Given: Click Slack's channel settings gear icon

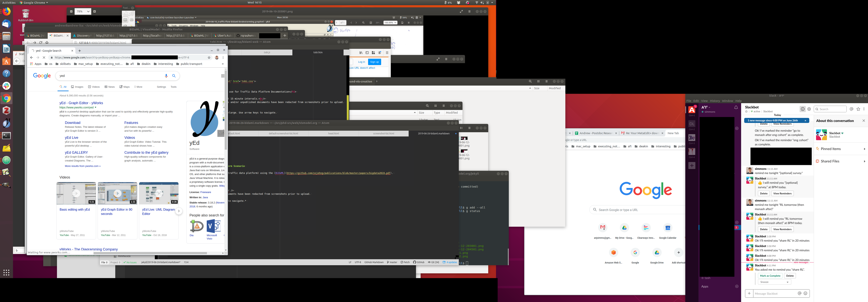Looking at the screenshot, I should 809,109.
